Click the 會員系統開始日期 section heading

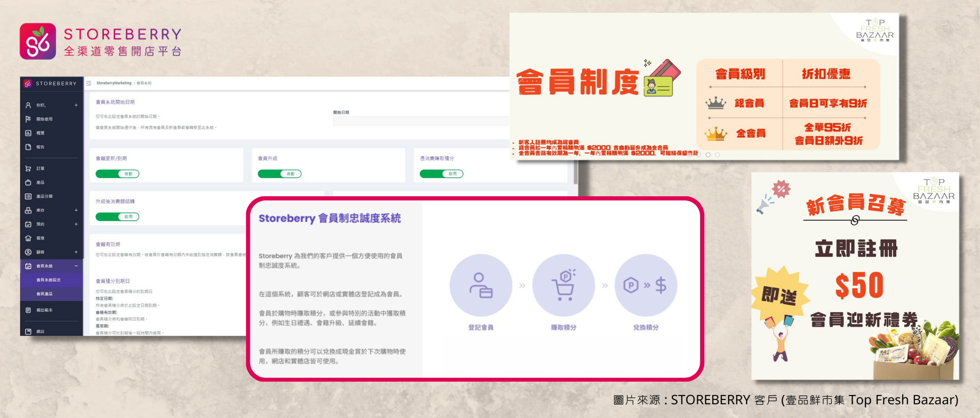[115, 102]
